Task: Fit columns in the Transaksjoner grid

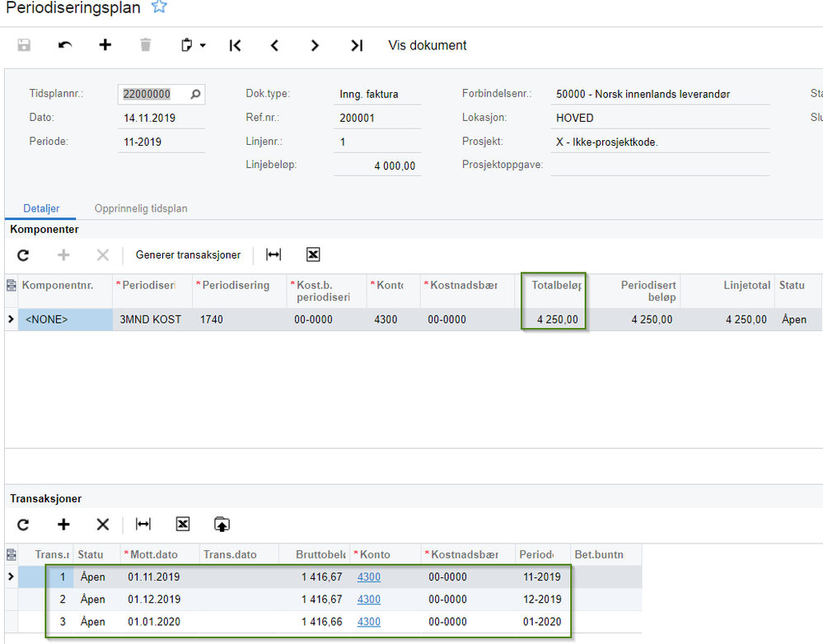Action: pos(143,524)
